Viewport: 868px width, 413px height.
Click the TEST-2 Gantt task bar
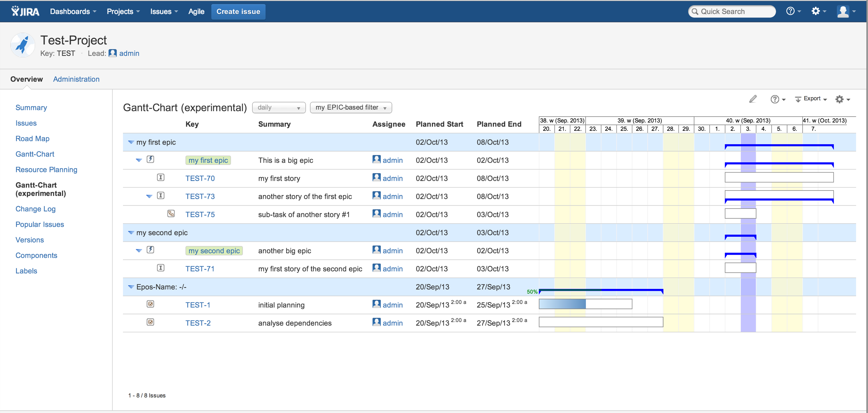[601, 322]
